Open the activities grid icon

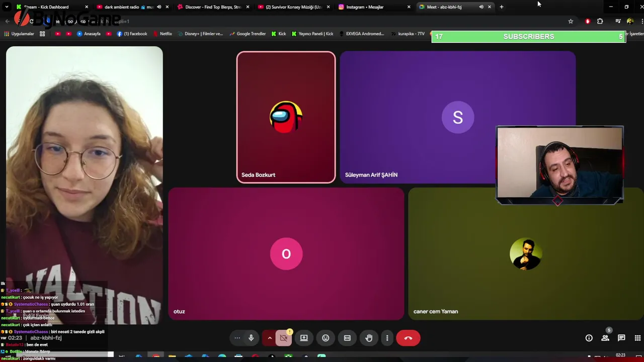point(637,338)
